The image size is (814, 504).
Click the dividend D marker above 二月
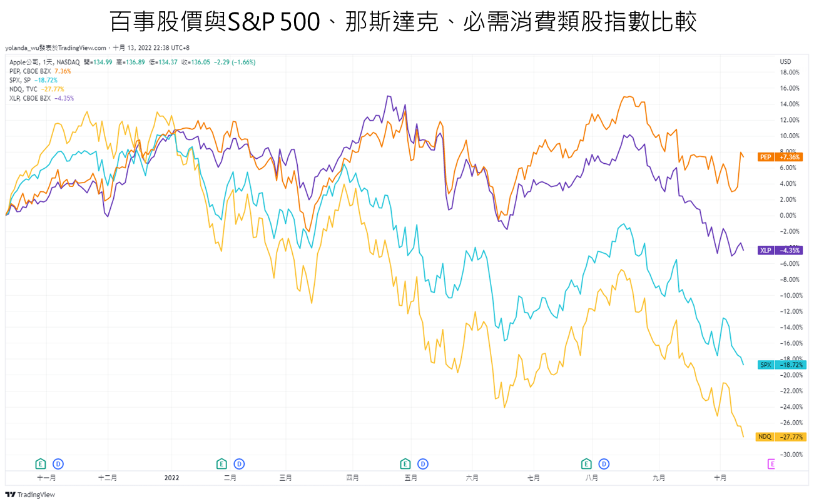point(239,463)
